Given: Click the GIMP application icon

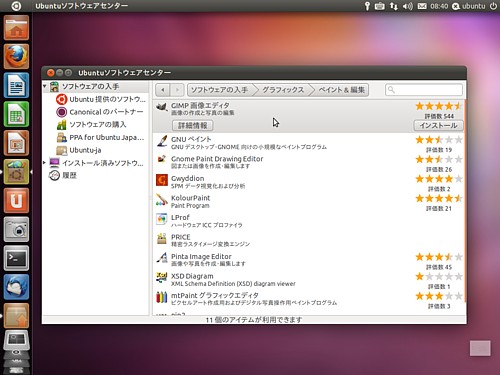Looking at the screenshot, I should click(x=162, y=108).
